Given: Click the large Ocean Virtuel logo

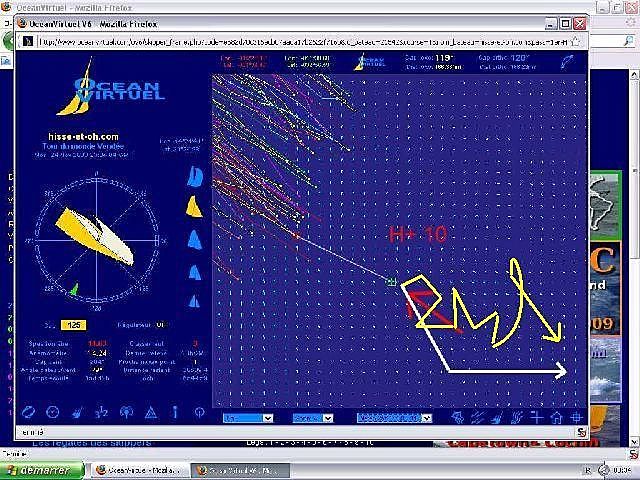Looking at the screenshot, I should pos(110,87).
